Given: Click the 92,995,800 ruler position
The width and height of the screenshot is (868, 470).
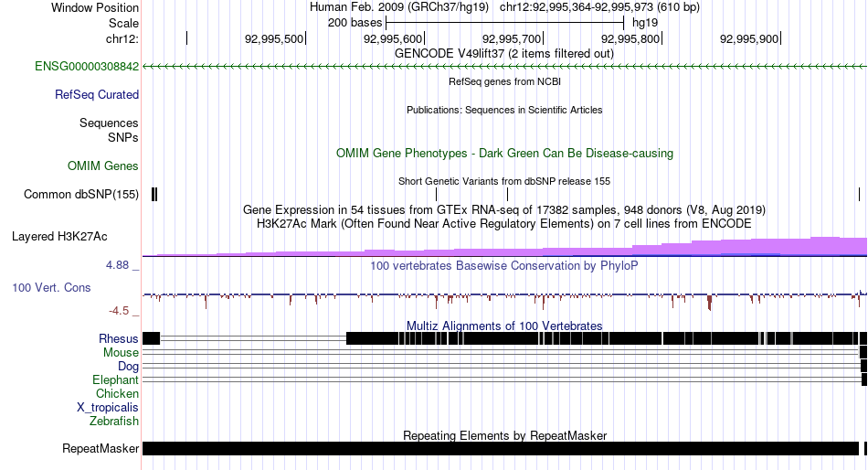Looking at the screenshot, I should [630, 38].
